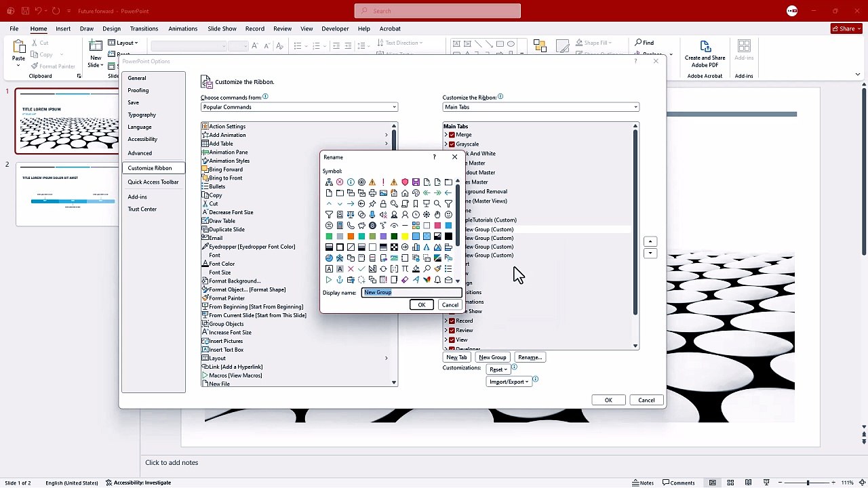Pick the orange color square symbol
The width and height of the screenshot is (868, 488).
pyautogui.click(x=351, y=237)
